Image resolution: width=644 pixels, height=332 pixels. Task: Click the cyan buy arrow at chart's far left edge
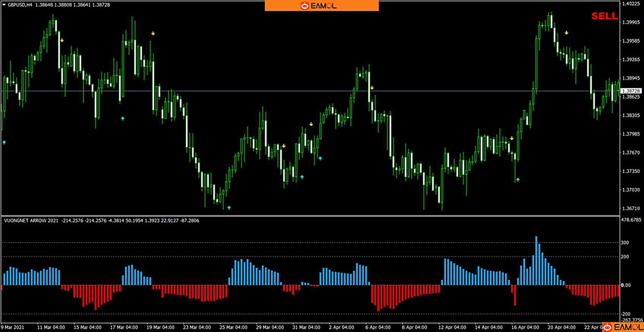click(x=4, y=142)
